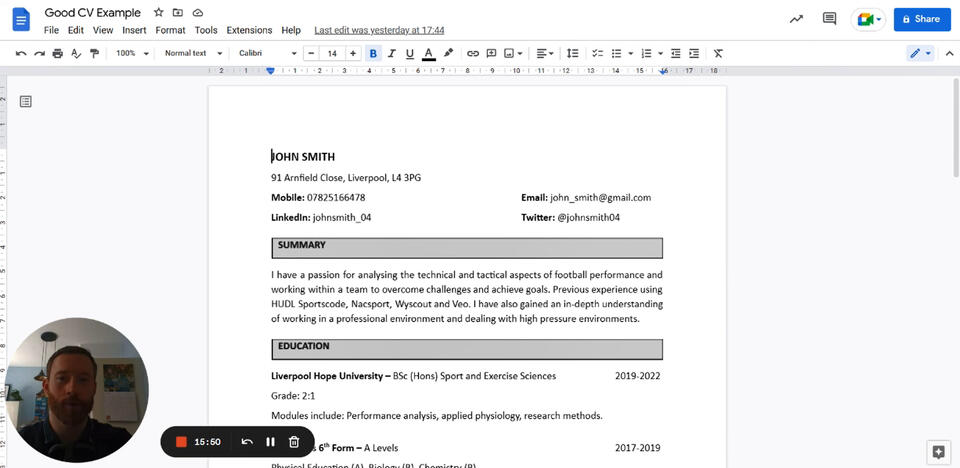Image resolution: width=960 pixels, height=468 pixels.
Task: Print the document using printer icon
Action: [x=58, y=53]
